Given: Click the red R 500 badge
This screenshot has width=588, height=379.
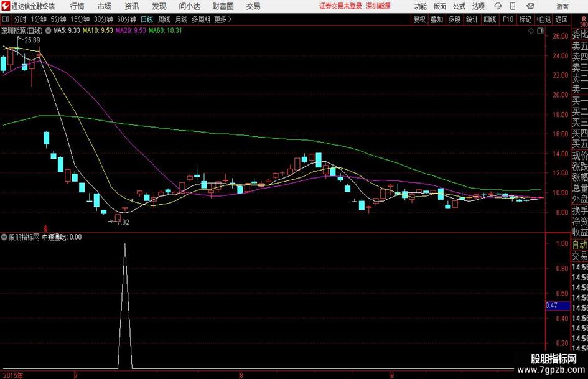Looking at the screenshot, I should [584, 21].
